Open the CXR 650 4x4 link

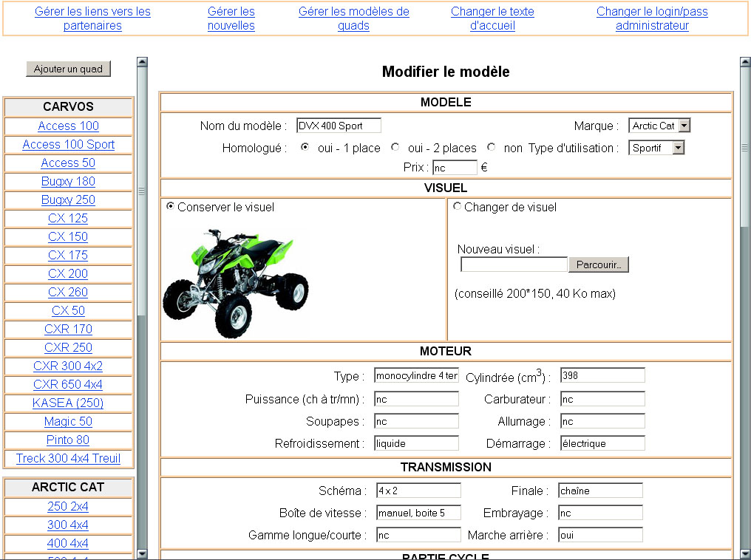(x=68, y=384)
